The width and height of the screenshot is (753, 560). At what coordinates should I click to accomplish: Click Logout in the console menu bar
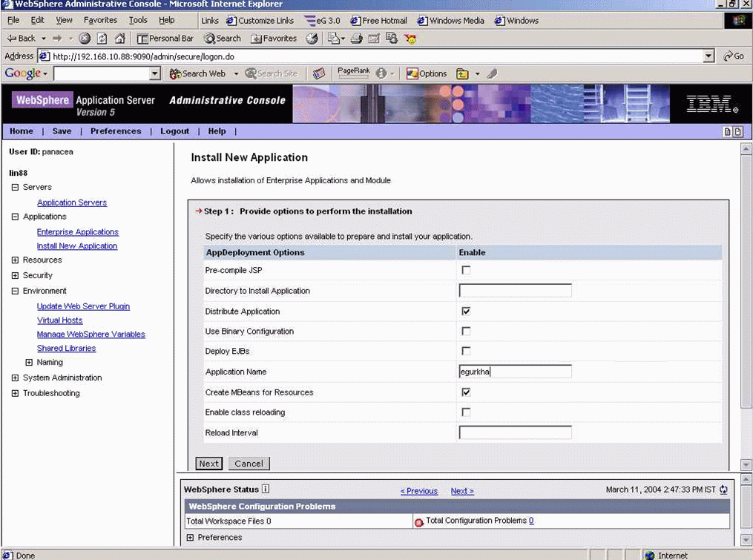coord(175,131)
